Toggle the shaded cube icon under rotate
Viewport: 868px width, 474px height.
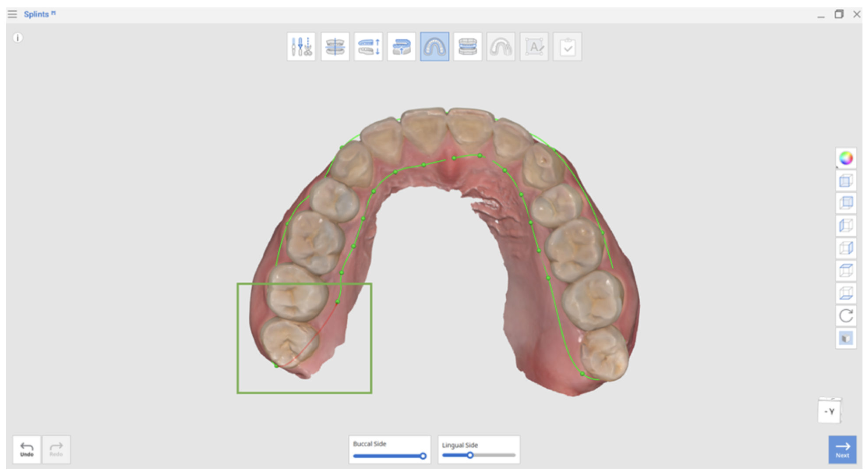[x=846, y=338]
